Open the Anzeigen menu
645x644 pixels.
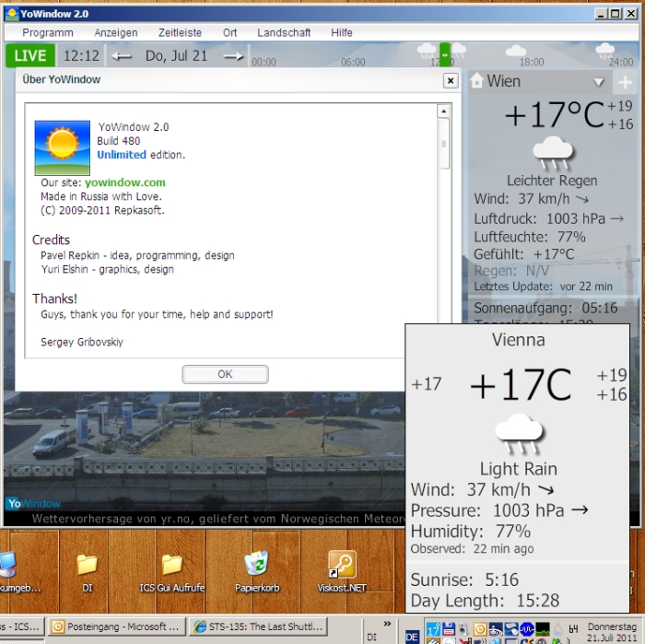coord(116,32)
